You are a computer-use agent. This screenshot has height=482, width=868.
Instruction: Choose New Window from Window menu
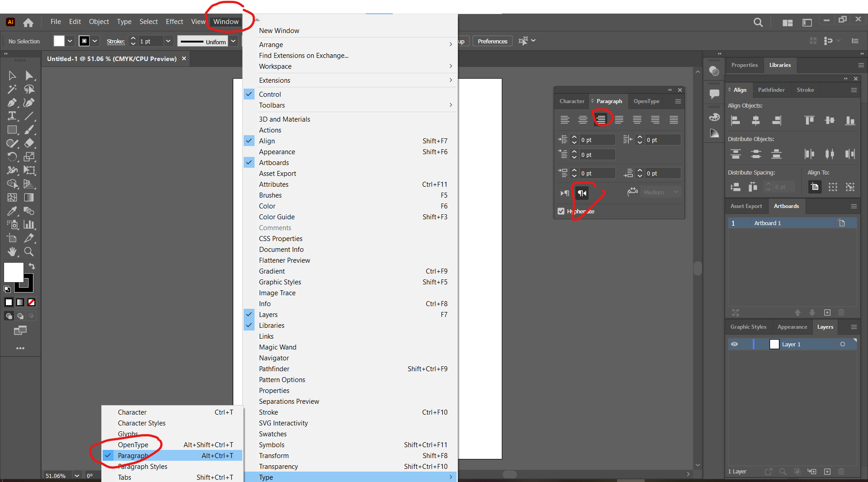tap(350, 30)
